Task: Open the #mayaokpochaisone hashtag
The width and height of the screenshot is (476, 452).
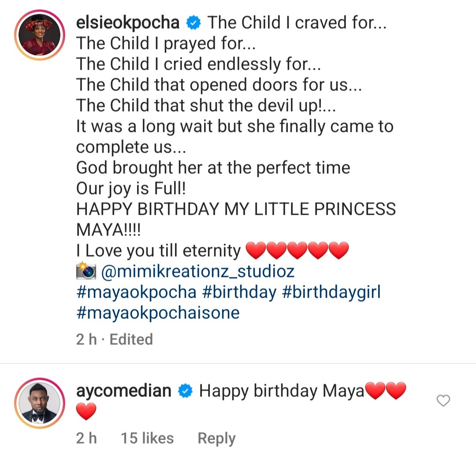Action: (x=158, y=313)
